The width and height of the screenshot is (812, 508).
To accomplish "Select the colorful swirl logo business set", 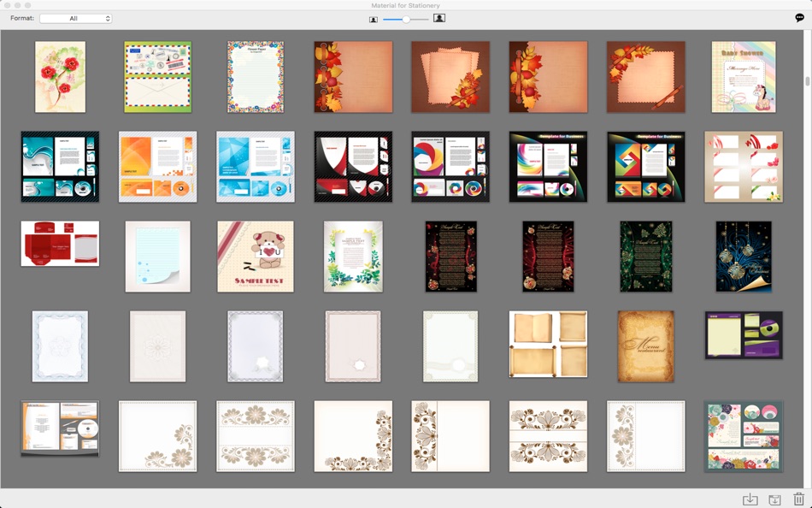I will click(x=450, y=167).
